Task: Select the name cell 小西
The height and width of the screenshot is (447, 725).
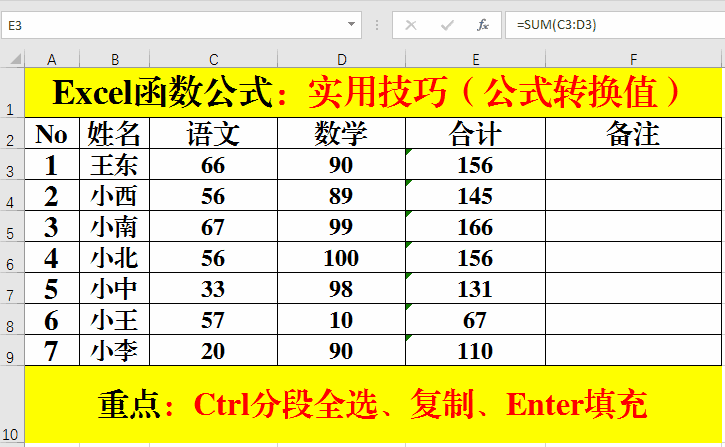Action: click(x=115, y=195)
